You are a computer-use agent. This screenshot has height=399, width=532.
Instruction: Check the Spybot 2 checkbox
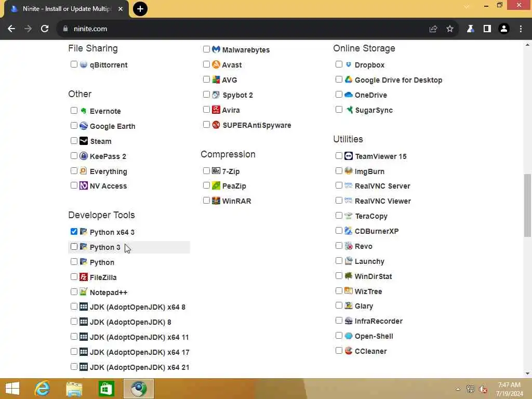pyautogui.click(x=206, y=95)
